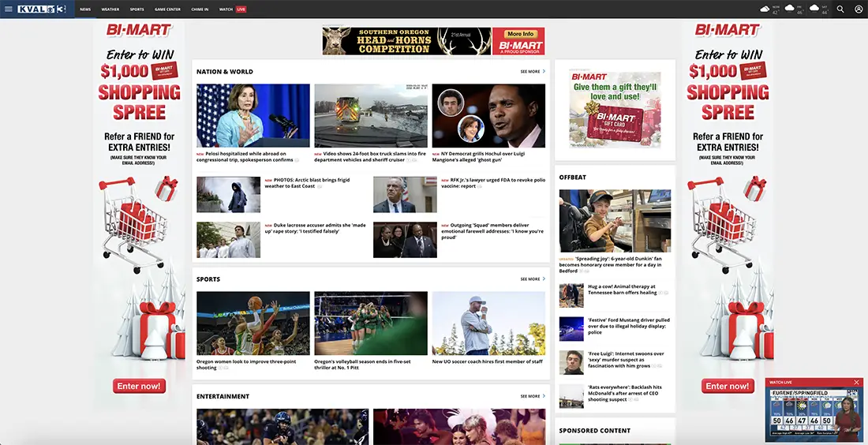Open the Watch menu item
Screen dimensions: 868x445
point(226,9)
